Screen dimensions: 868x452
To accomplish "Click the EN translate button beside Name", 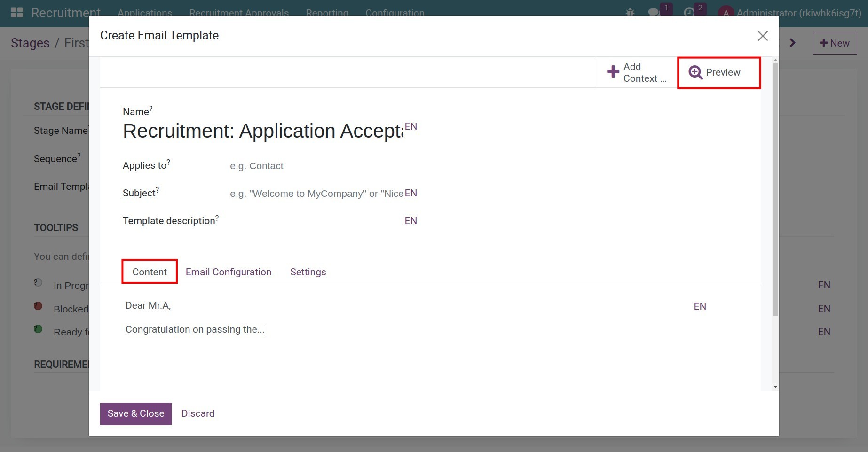I will pos(410,126).
